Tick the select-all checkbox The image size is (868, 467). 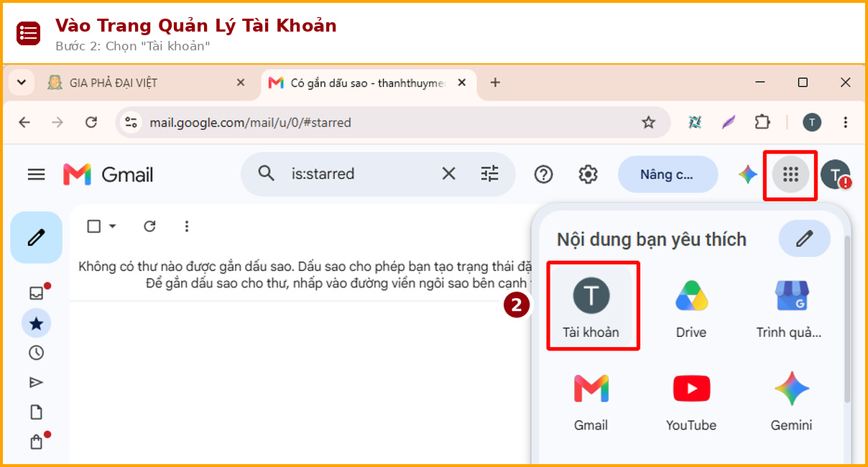pyautogui.click(x=93, y=226)
